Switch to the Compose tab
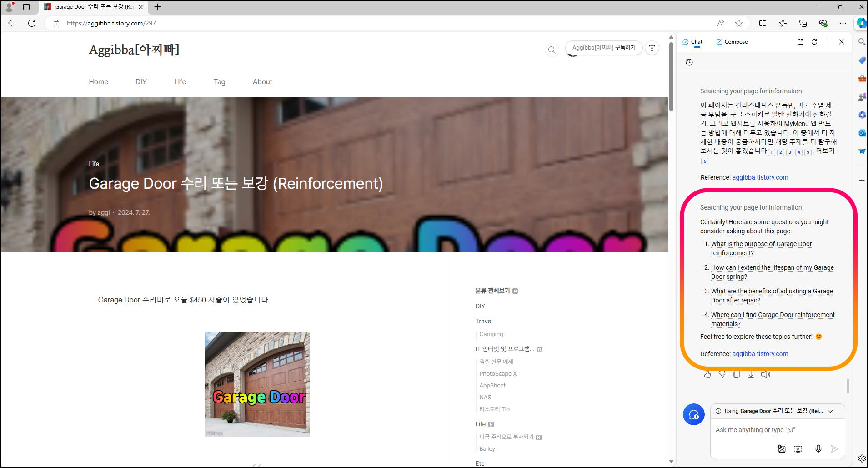 click(x=732, y=42)
